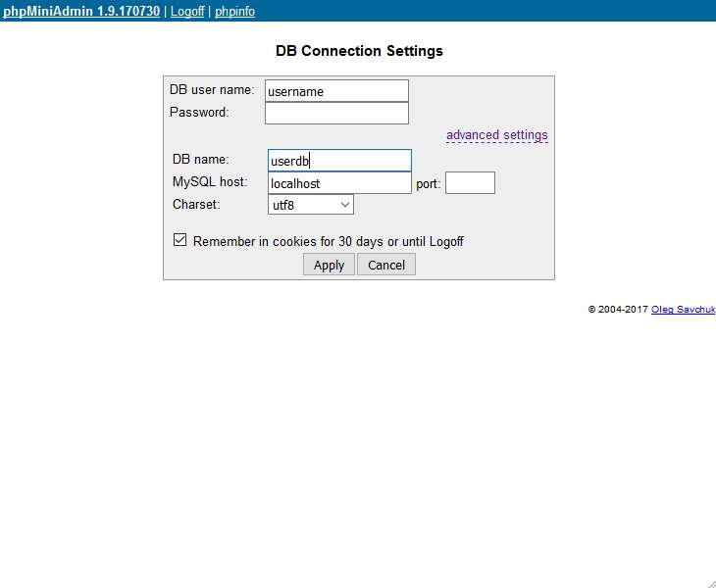Select the MySQL host input field
Image resolution: width=716 pixels, height=588 pixels.
[339, 183]
